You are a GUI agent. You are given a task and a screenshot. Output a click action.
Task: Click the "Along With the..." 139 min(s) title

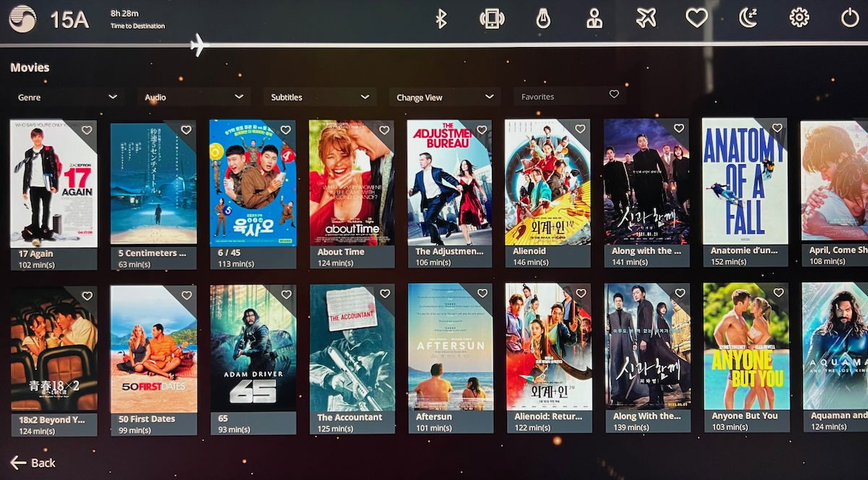coord(647,416)
